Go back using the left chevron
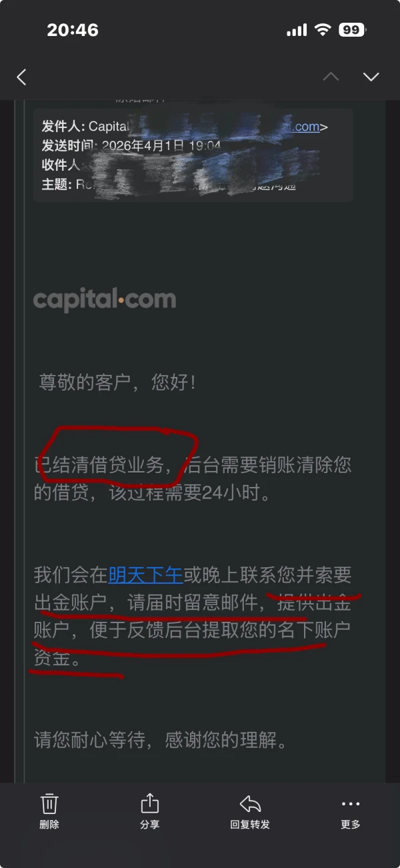 coord(21,77)
